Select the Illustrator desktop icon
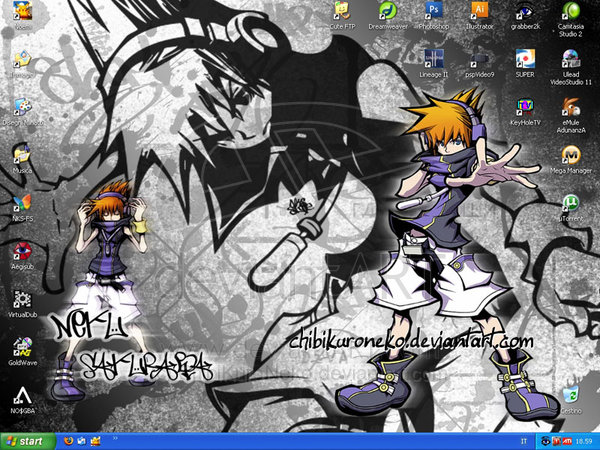Image resolution: width=600 pixels, height=450 pixels. pos(479,12)
